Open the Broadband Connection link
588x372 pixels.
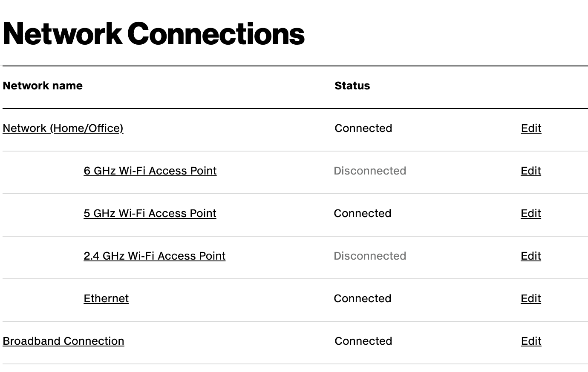pos(63,341)
